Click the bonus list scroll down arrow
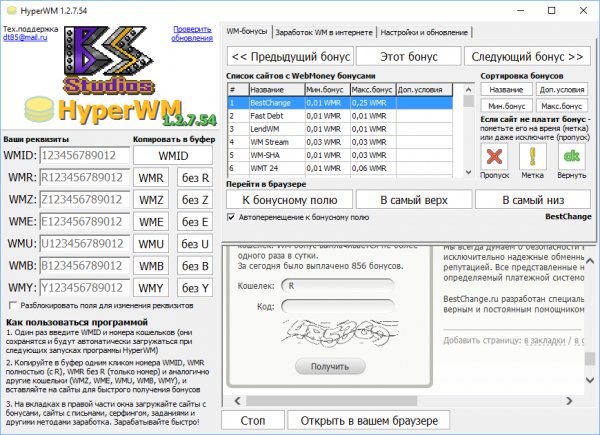 click(x=468, y=172)
